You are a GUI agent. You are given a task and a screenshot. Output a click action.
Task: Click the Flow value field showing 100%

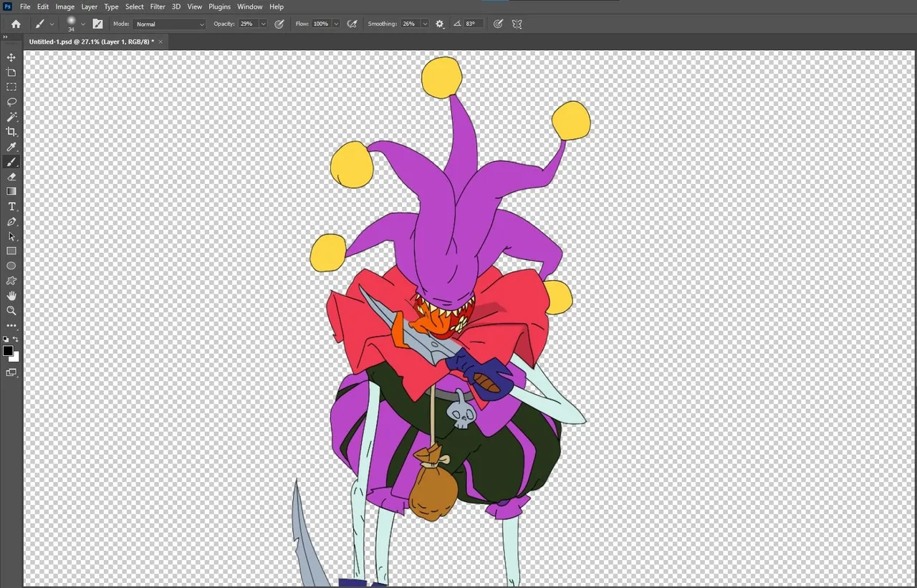pyautogui.click(x=320, y=24)
